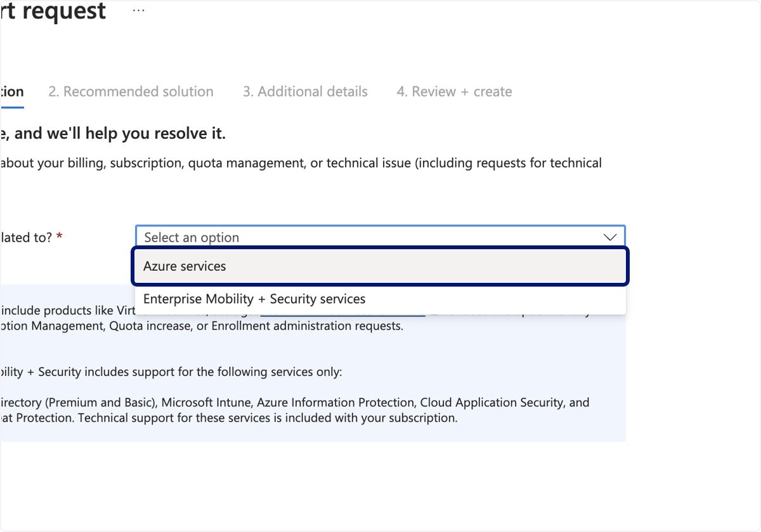The image size is (761, 532).
Task: Click the 'Technical support for these services' line
Action: [228, 418]
